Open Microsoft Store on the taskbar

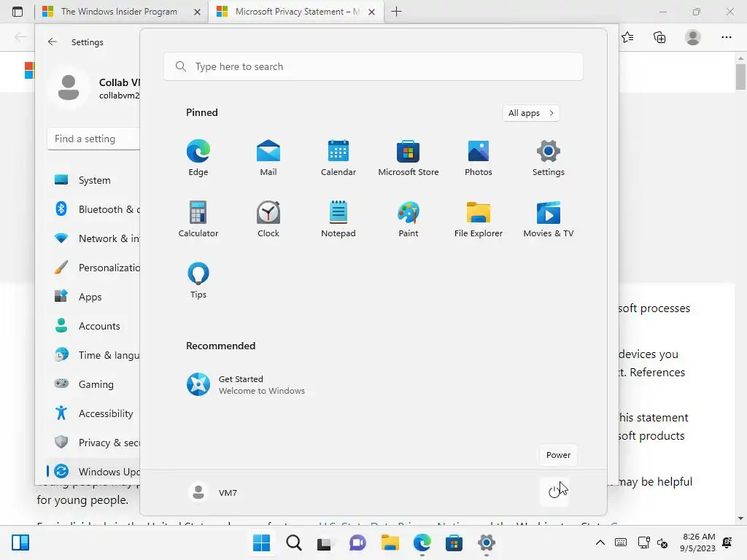point(454,542)
